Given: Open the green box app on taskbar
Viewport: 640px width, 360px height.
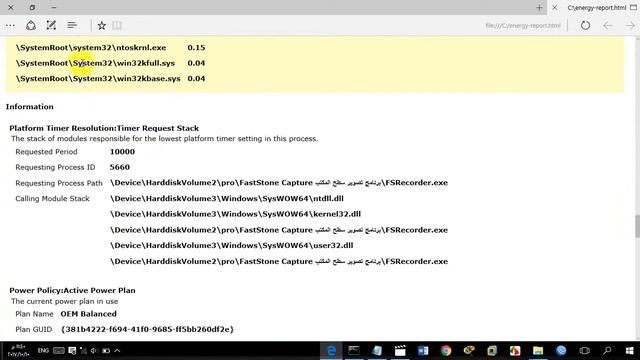Looking at the screenshot, I should (492, 351).
